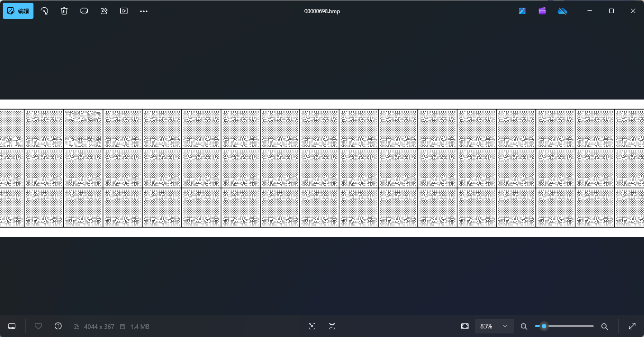The width and height of the screenshot is (644, 337).
Task: Toggle fit image to window
Action: (465, 326)
